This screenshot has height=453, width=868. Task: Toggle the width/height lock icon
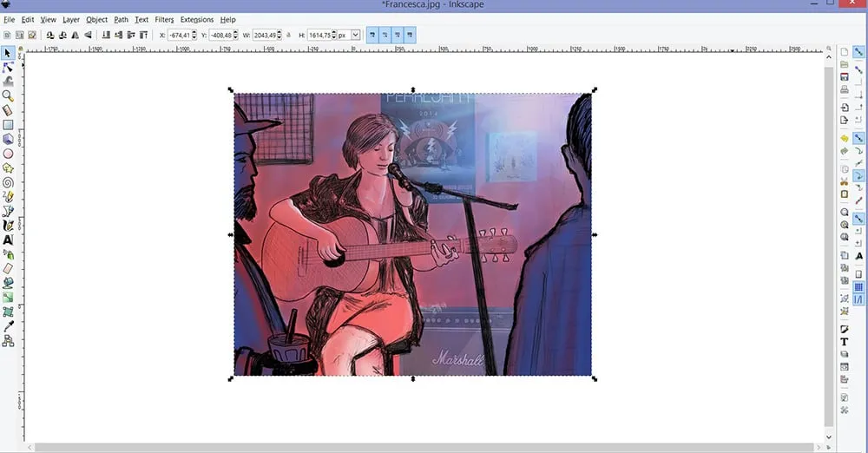(287, 35)
